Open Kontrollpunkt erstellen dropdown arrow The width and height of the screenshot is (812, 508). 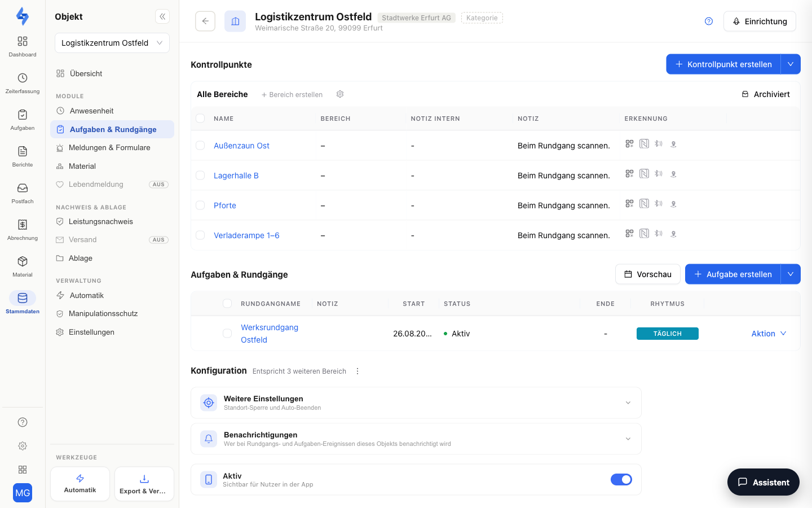(x=791, y=64)
